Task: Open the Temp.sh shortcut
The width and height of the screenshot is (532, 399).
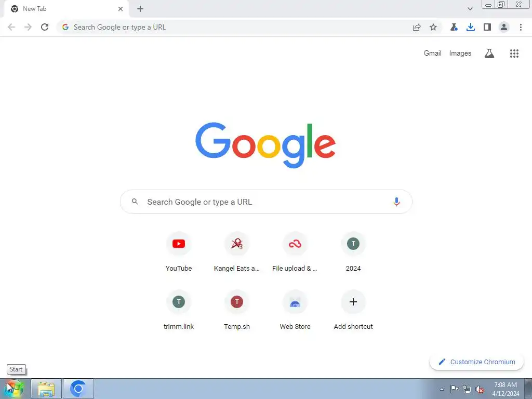Action: (237, 310)
